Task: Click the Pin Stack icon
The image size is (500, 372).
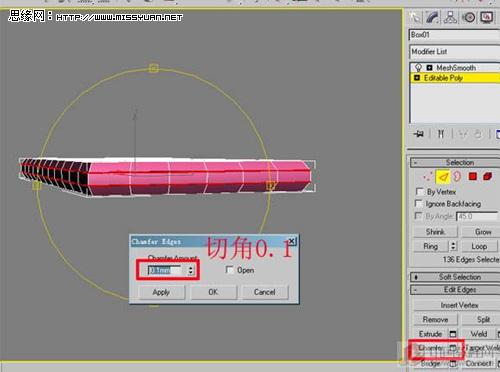Action: tap(419, 134)
